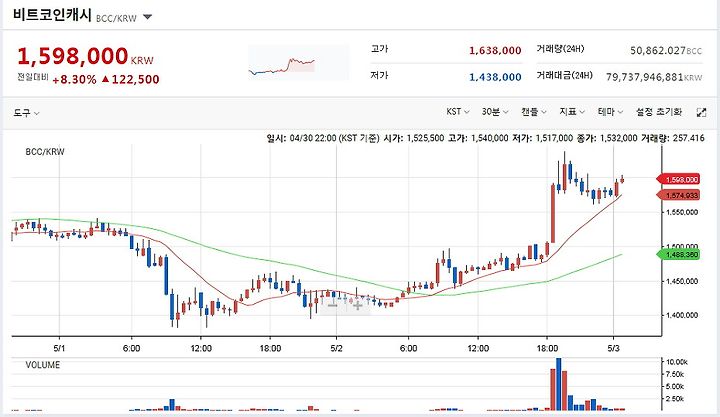The height and width of the screenshot is (417, 720).
Task: Click the 1,450,000 price axis label
Action: tap(682, 281)
